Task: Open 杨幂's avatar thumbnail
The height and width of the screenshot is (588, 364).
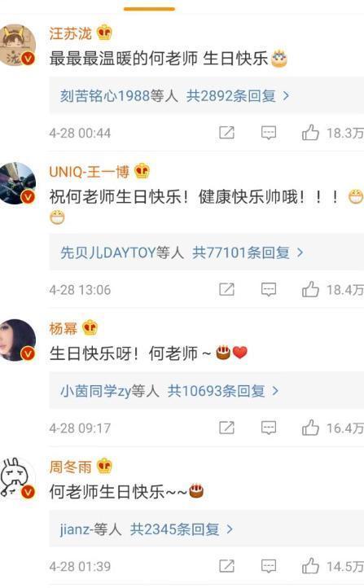Action: tap(17, 340)
